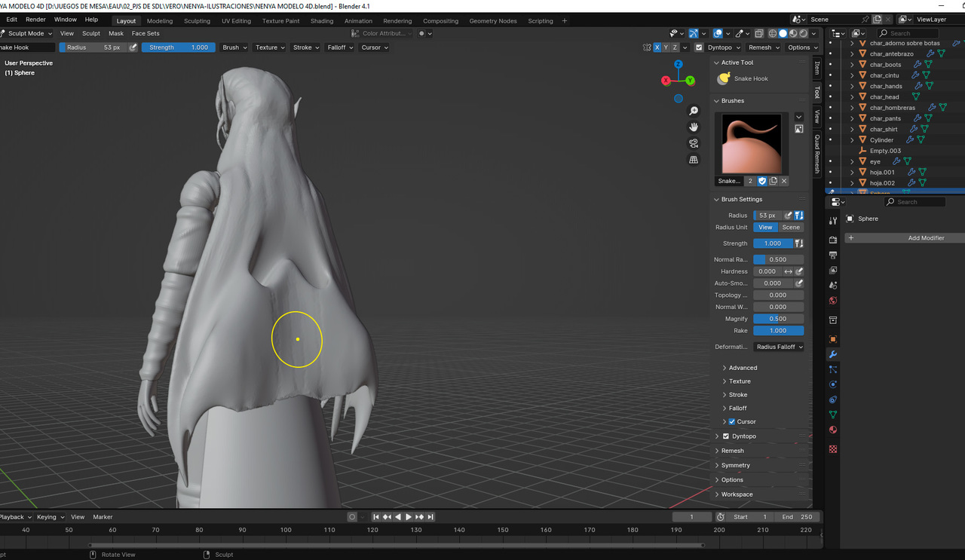Enable the Cursor checkbox in Brush Settings
The image size is (965, 560).
[x=731, y=422]
